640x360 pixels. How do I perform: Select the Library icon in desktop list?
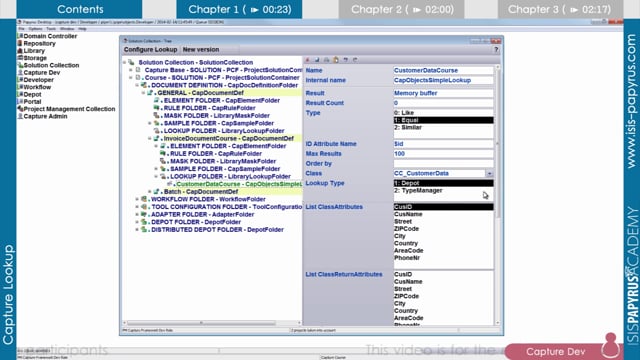point(20,51)
